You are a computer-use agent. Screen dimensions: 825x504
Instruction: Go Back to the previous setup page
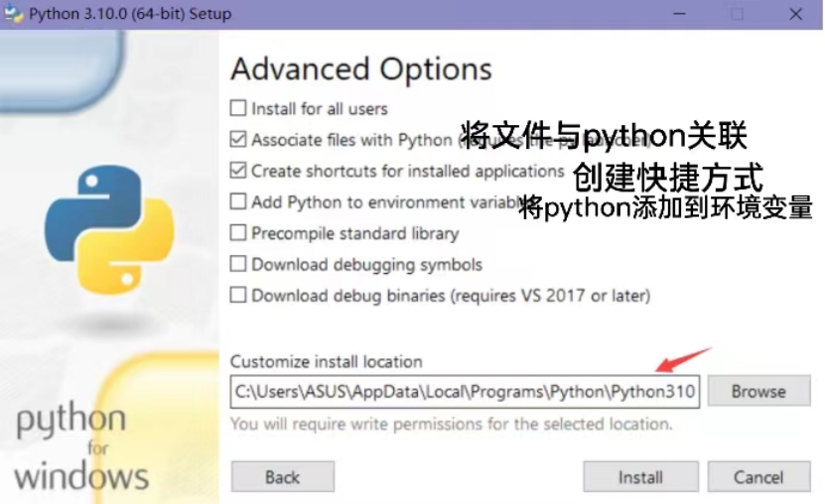click(x=283, y=476)
